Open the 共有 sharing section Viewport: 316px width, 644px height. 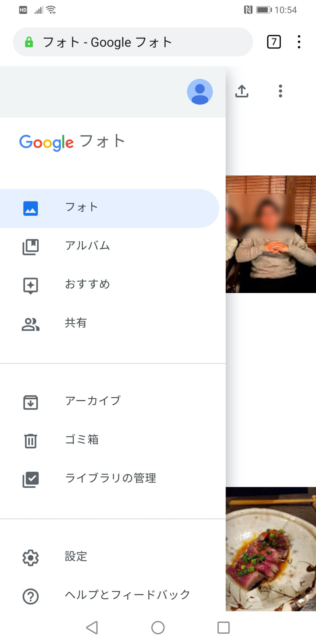tap(76, 323)
